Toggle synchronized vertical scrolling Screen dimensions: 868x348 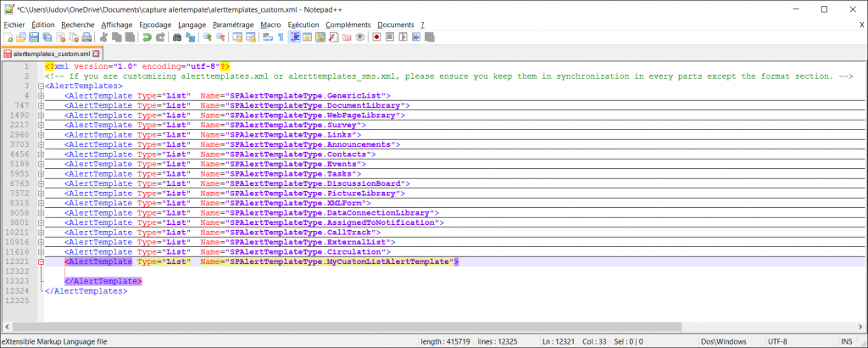(x=237, y=37)
